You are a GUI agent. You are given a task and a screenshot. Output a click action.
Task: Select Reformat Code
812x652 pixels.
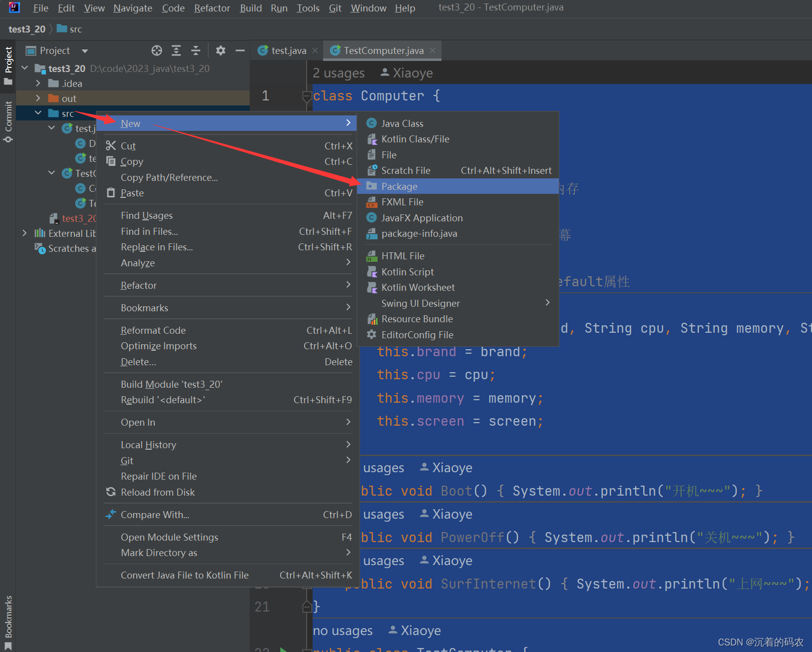pos(228,330)
